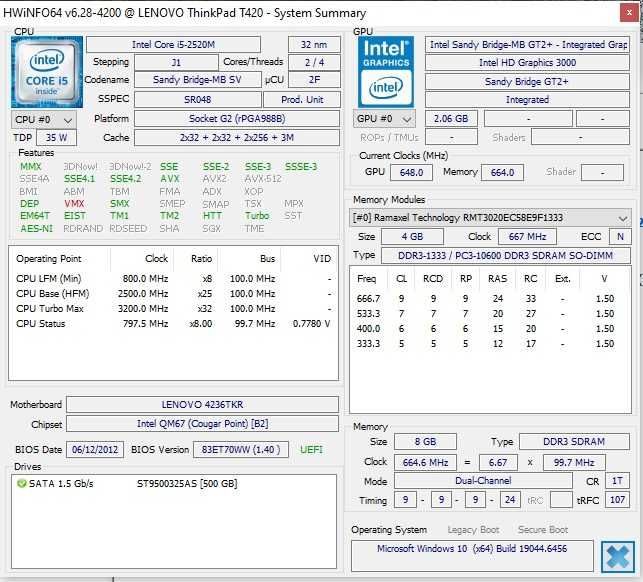
Task: Click the Socket G2 (rPGA988B) platform field
Action: pyautogui.click(x=237, y=119)
